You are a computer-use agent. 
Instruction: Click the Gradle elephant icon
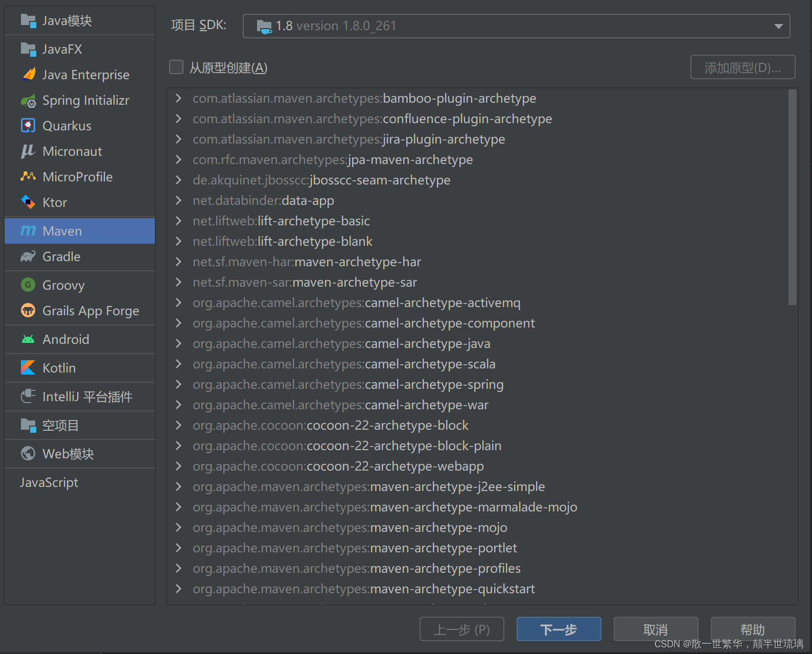point(28,256)
